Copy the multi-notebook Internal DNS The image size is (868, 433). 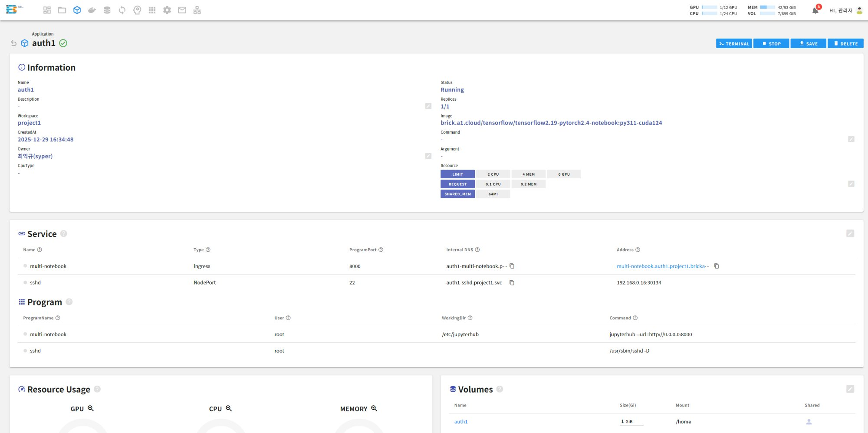(512, 266)
